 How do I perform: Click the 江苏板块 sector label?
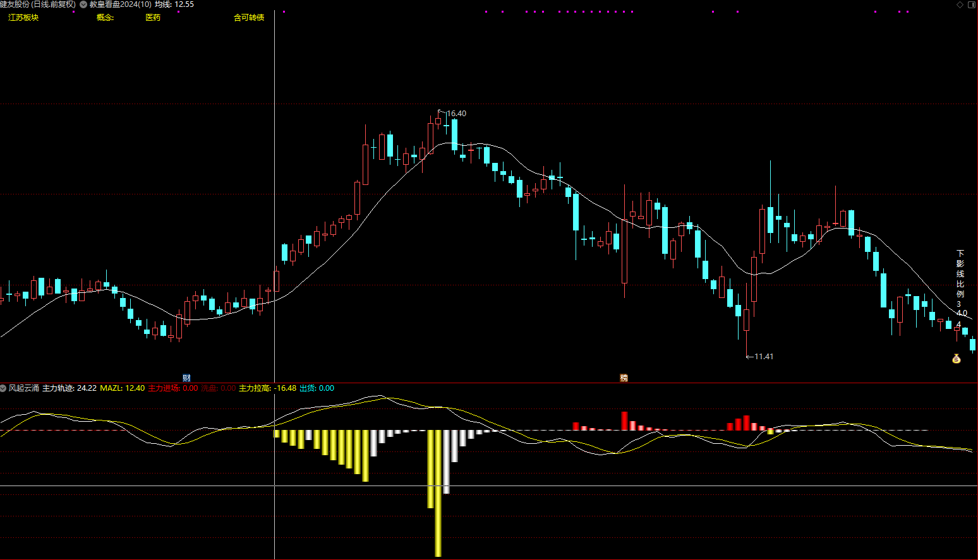[23, 18]
